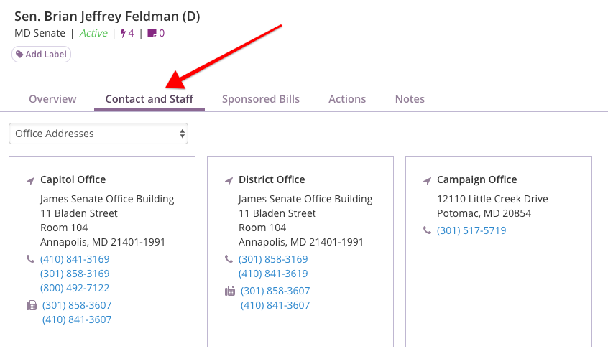Click the Capitol Office phone handset icon
The width and height of the screenshot is (608, 364).
31,259
